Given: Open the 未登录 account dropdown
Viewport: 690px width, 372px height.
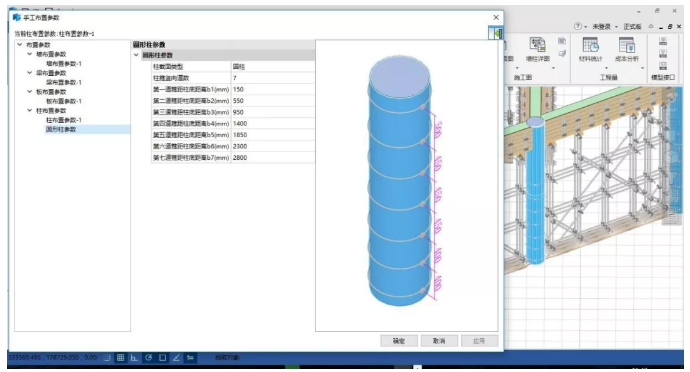Looking at the screenshot, I should [605, 27].
